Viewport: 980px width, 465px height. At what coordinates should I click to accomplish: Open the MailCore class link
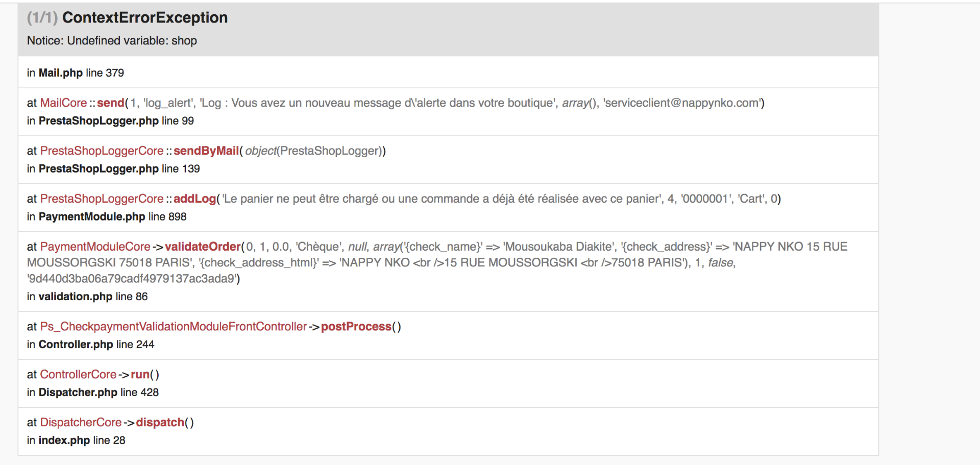tap(63, 103)
